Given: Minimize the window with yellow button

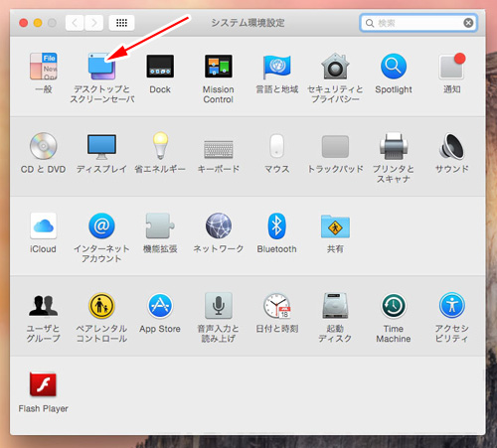Looking at the screenshot, I should pyautogui.click(x=38, y=23).
